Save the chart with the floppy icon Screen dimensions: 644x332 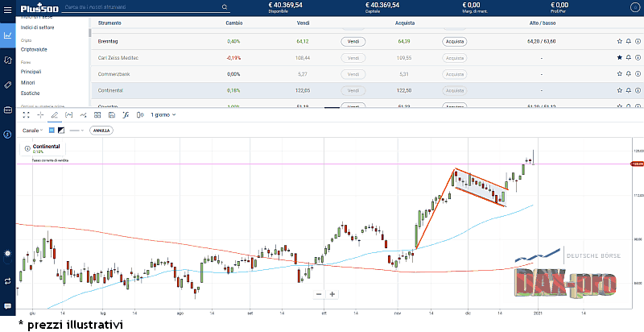click(112, 115)
